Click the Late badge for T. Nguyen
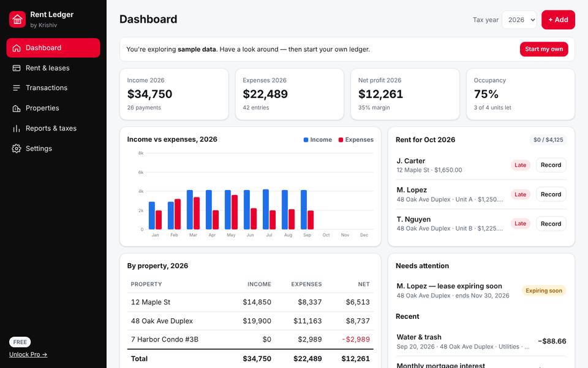The height and width of the screenshot is (368, 588). point(520,223)
